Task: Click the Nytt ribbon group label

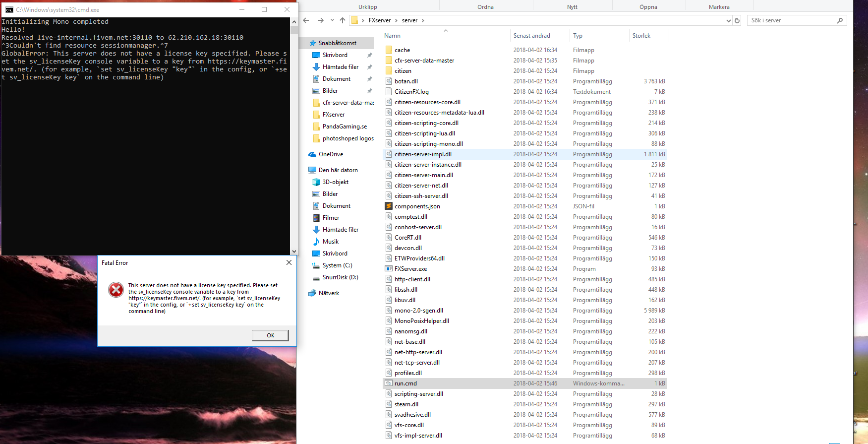Action: click(572, 7)
